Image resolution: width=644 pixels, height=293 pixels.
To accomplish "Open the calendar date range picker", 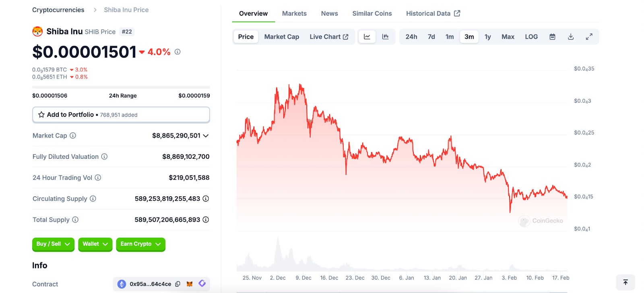I will [553, 37].
